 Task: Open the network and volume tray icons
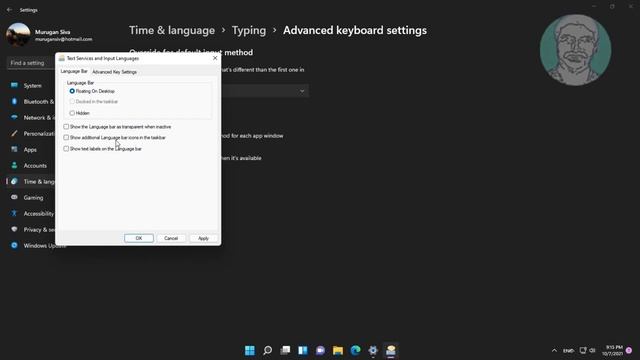tap(587, 351)
